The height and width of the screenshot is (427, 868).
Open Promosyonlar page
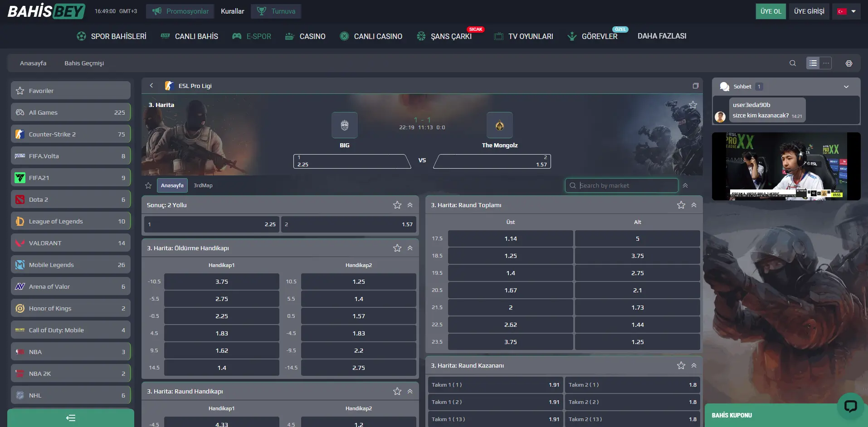coord(180,11)
